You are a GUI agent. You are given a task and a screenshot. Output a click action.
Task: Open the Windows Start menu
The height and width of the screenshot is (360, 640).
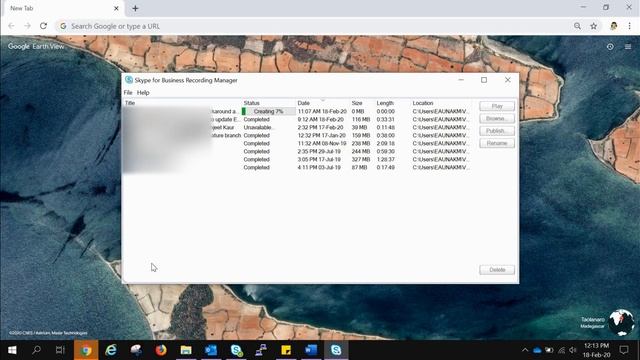click(x=12, y=350)
